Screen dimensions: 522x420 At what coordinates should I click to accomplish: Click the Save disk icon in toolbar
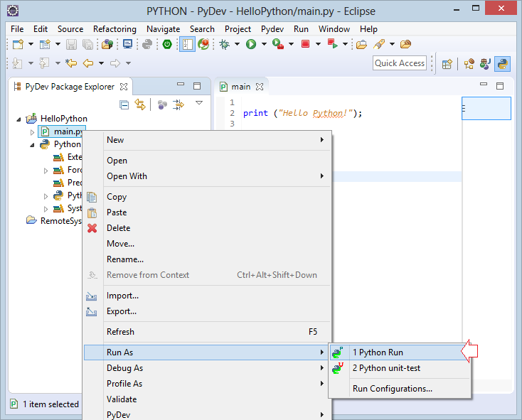click(x=71, y=44)
